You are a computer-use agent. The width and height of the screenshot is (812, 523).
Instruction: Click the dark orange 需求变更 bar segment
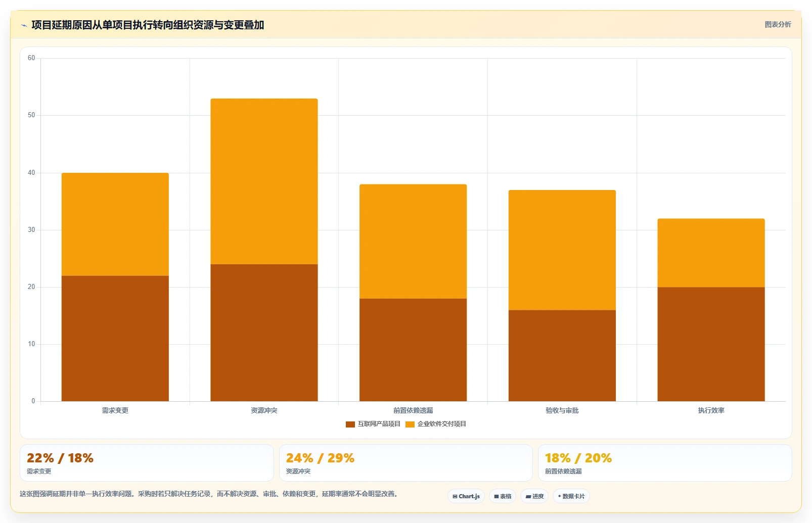click(115, 339)
